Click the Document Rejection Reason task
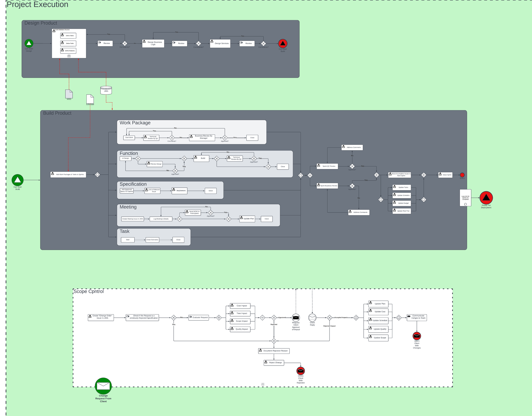 (274, 351)
